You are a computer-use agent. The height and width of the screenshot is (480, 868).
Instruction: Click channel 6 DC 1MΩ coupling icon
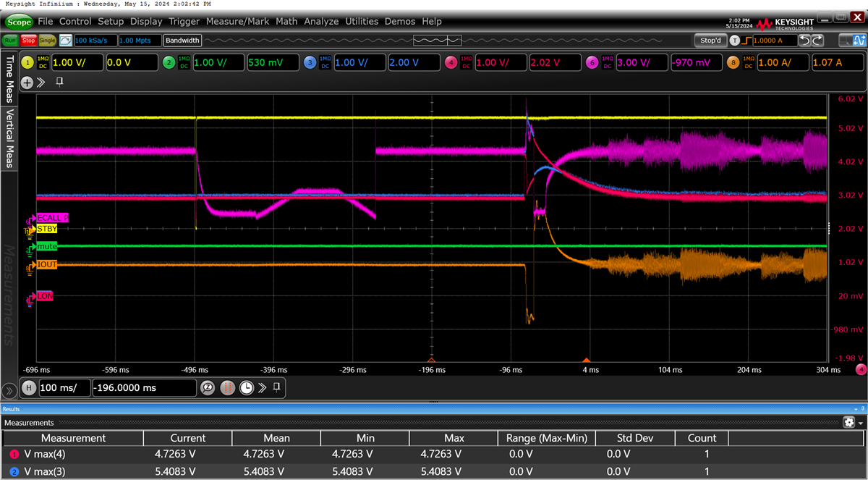[x=607, y=63]
